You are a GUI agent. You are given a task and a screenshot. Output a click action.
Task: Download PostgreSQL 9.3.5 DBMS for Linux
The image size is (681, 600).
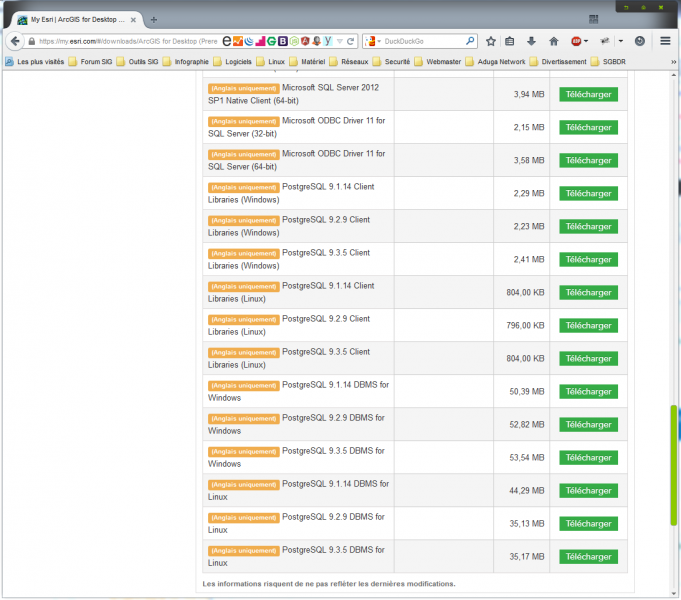(x=588, y=556)
